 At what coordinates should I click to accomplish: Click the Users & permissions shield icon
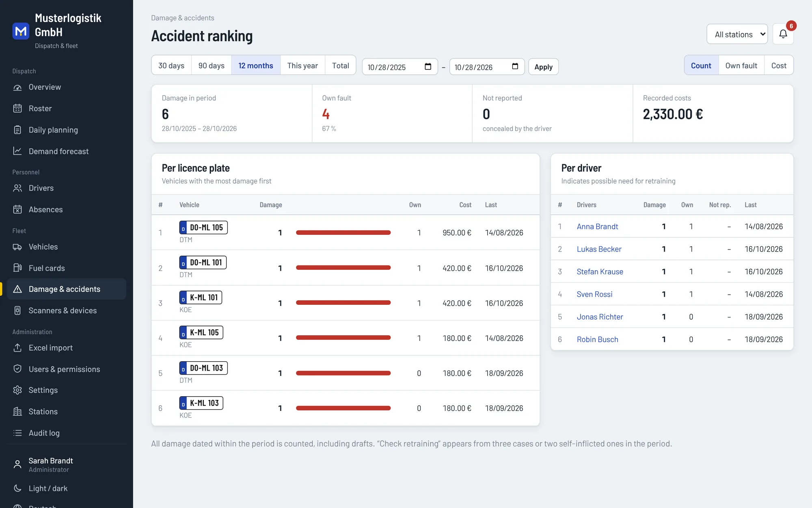tap(17, 369)
